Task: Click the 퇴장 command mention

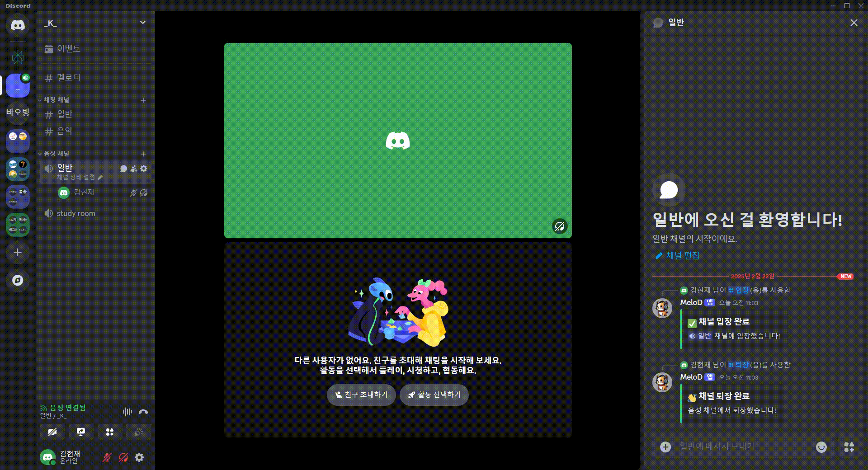Action: [739, 365]
